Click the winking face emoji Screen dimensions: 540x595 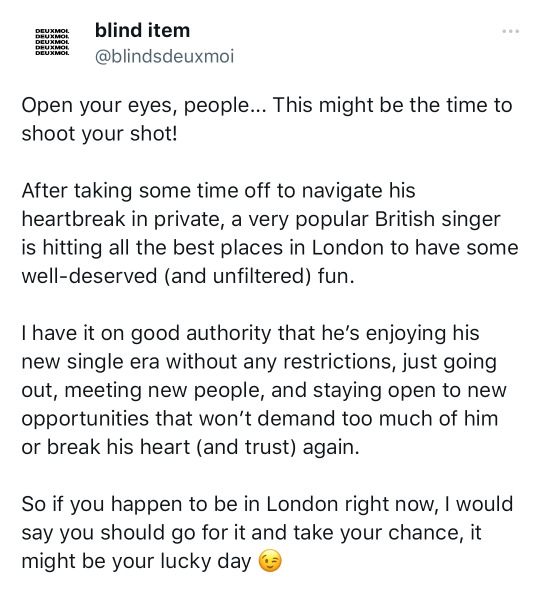pyautogui.click(x=270, y=562)
